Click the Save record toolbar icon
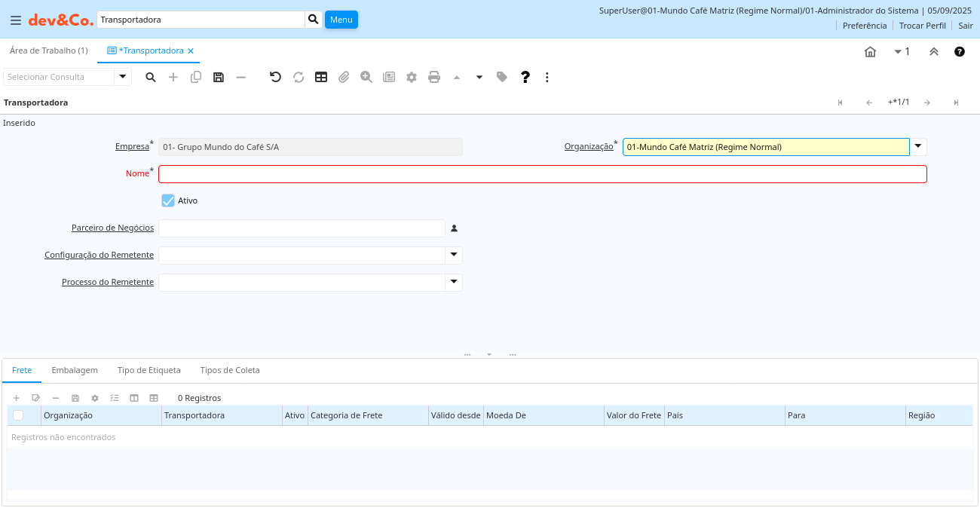 219,77
